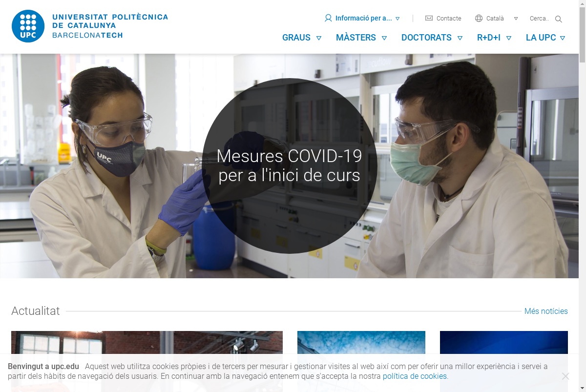Click the globe icon beside Català
The image size is (586, 392).
[479, 18]
